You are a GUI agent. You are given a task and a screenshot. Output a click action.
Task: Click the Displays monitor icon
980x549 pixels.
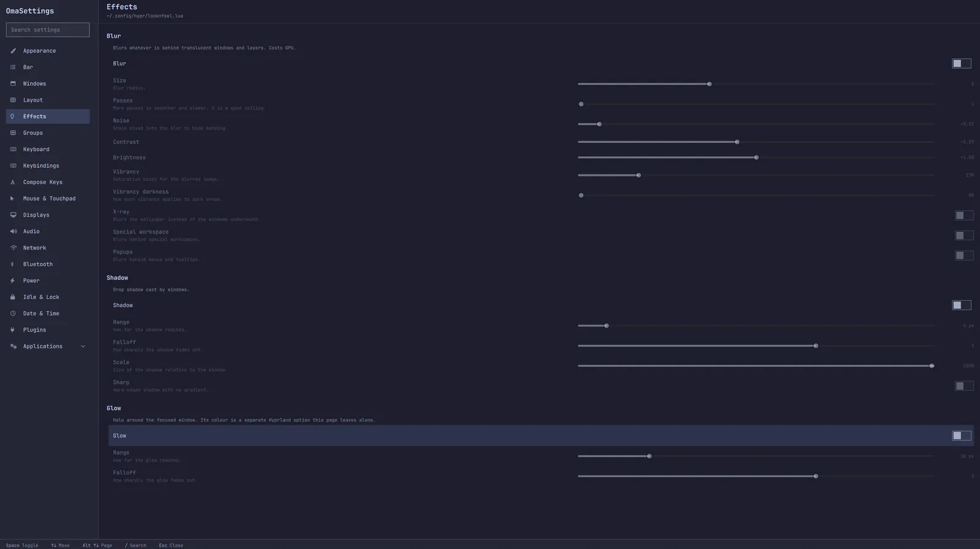(x=13, y=215)
